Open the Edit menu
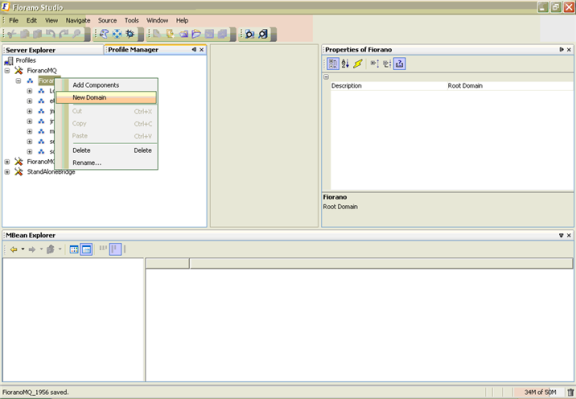The height and width of the screenshot is (399, 576). [x=32, y=21]
